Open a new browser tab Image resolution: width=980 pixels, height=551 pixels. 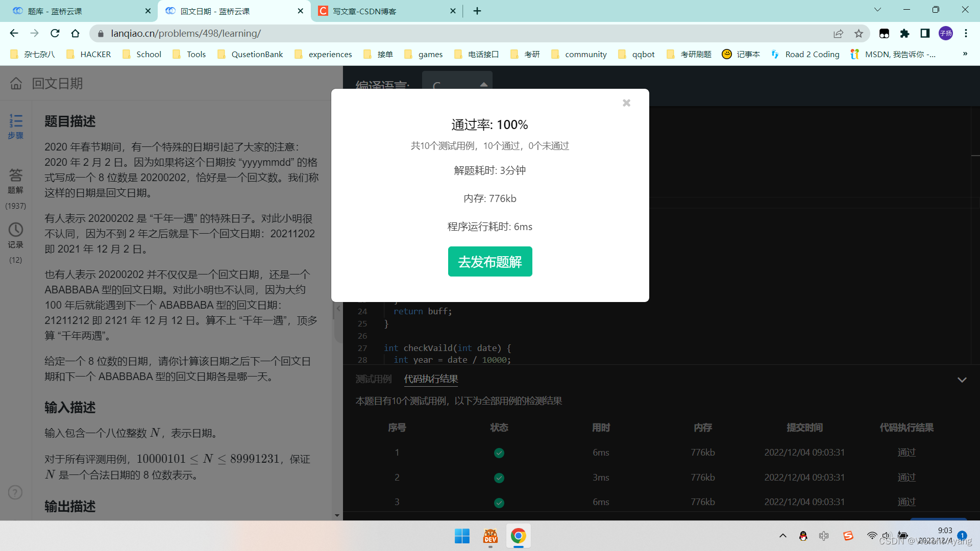point(477,11)
